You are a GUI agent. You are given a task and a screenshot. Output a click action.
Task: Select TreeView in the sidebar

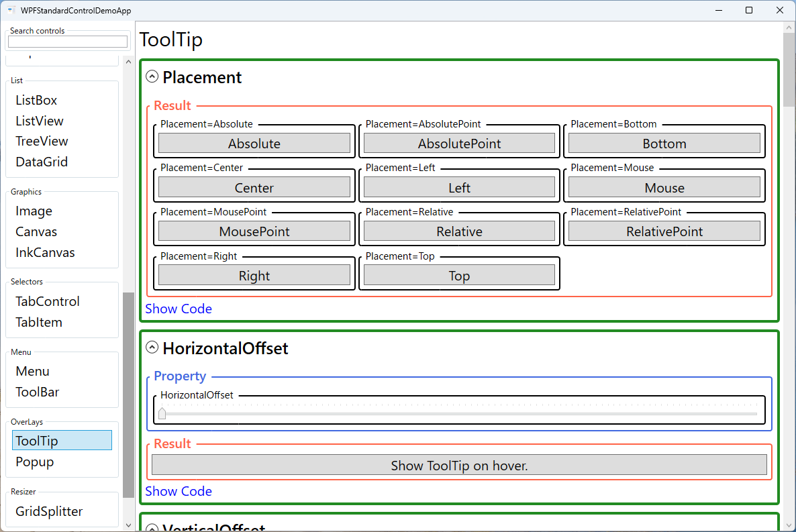[x=42, y=141]
